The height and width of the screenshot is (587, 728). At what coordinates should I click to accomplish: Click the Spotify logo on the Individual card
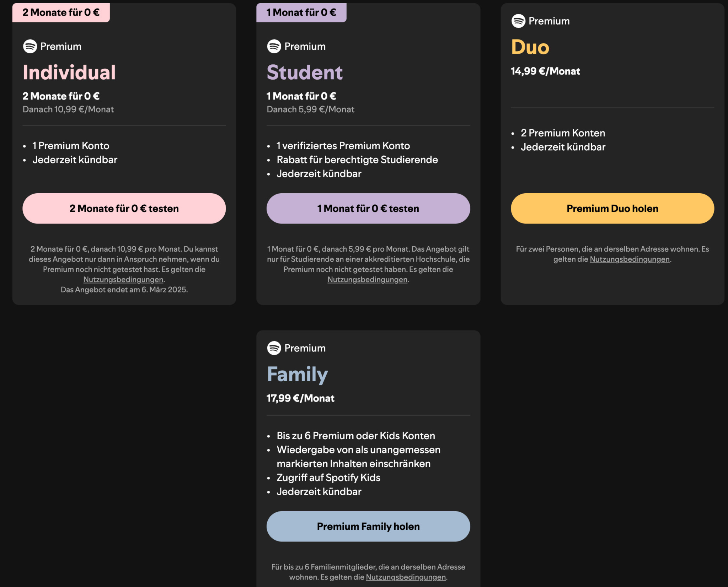point(30,46)
